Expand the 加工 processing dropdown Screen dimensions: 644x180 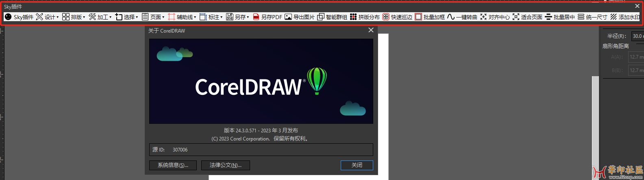point(100,17)
